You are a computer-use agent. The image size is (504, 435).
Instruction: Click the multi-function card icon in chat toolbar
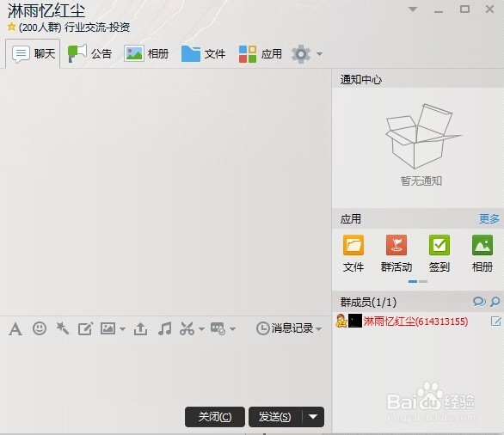218,328
